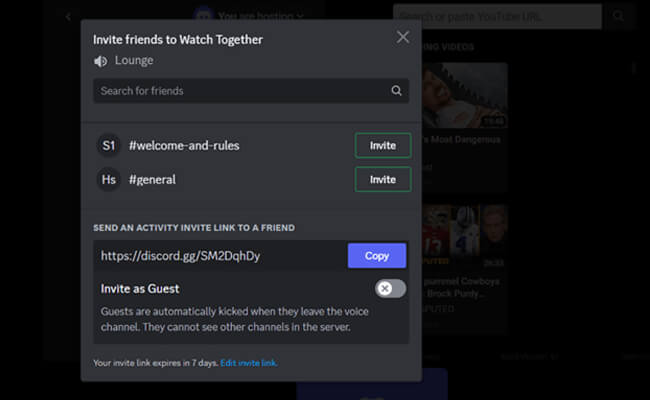The image size is (650, 400).
Task: Click the magnifier icon in friend search
Action: [x=396, y=90]
